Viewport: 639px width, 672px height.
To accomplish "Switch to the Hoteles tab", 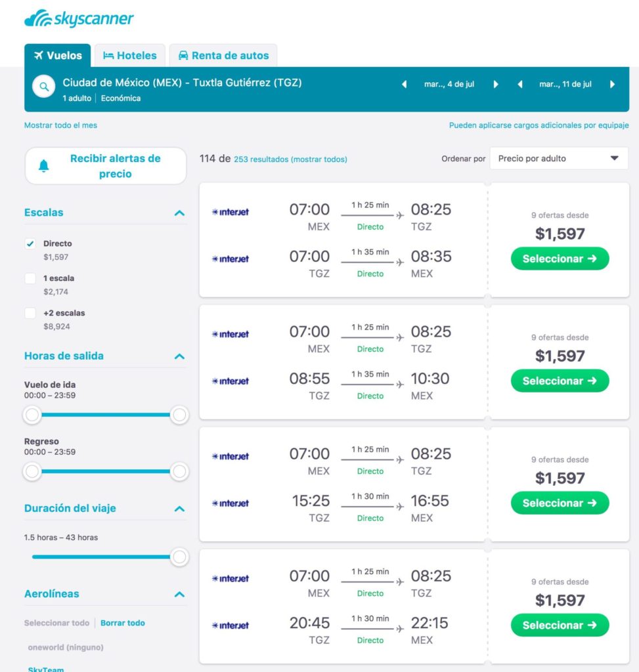I will (x=130, y=55).
